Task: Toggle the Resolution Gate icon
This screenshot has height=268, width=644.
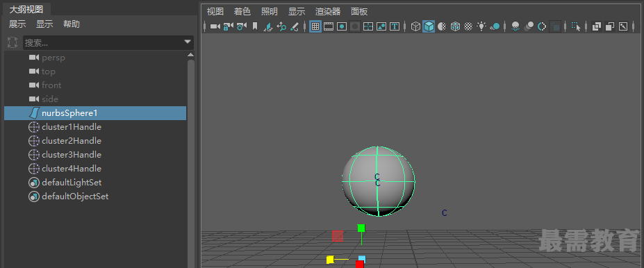Action: pos(342,26)
